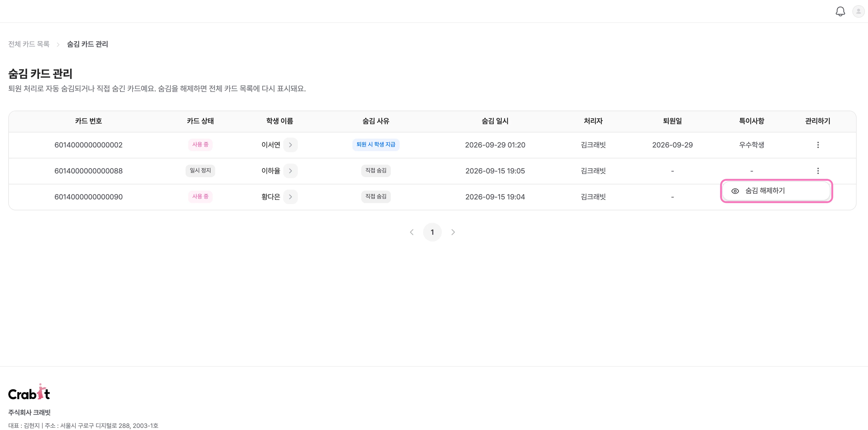Image resolution: width=868 pixels, height=430 pixels.
Task: Click the 2026-09-15 19:04 hidden date
Action: tap(495, 197)
